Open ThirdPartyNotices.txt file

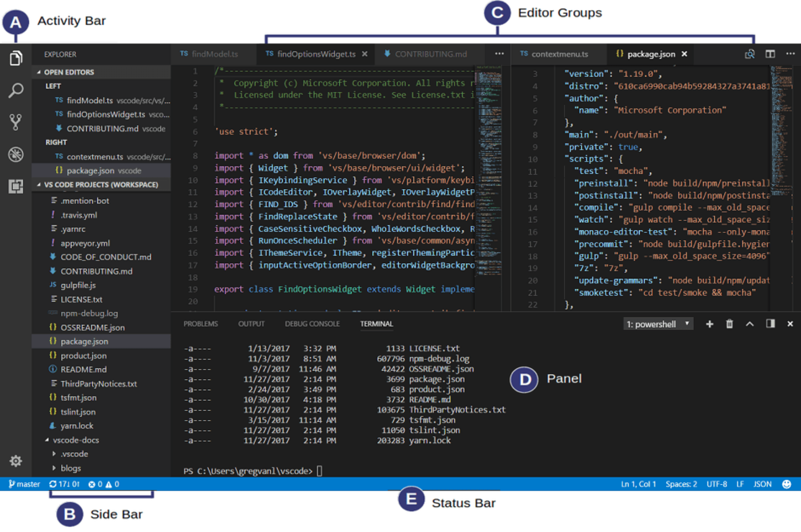[x=101, y=384]
